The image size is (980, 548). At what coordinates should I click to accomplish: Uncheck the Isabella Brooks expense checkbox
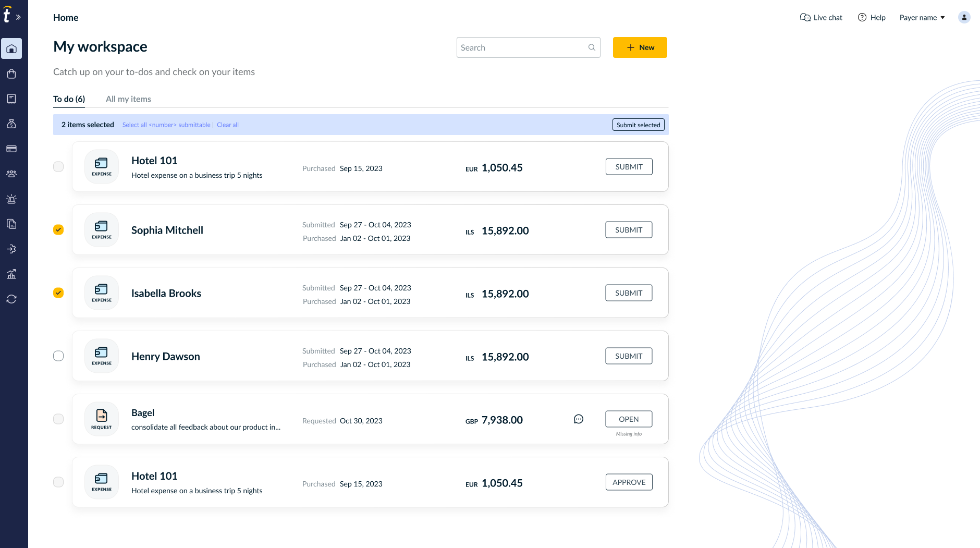point(58,293)
